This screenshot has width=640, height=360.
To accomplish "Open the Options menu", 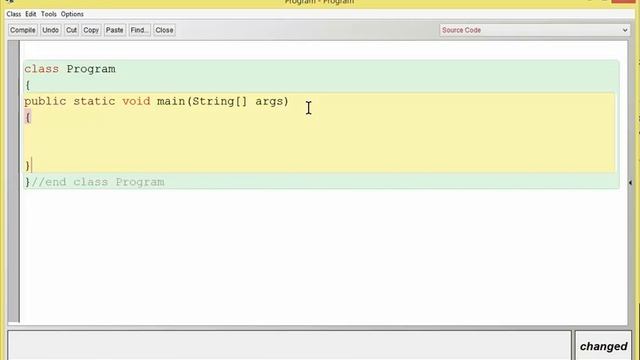I will (x=72, y=14).
